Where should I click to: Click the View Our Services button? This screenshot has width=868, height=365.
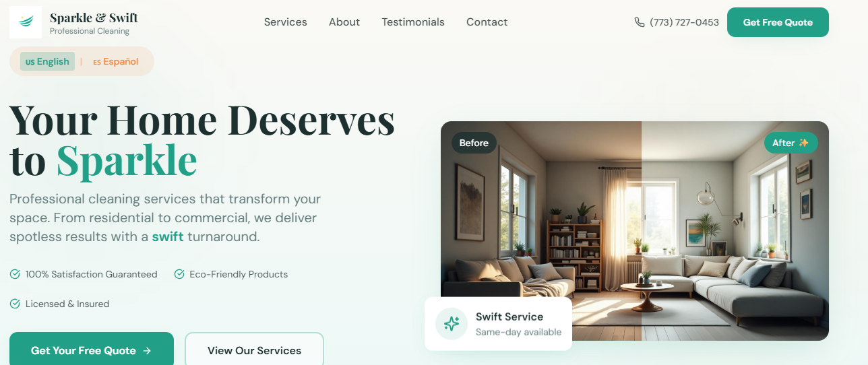click(254, 350)
